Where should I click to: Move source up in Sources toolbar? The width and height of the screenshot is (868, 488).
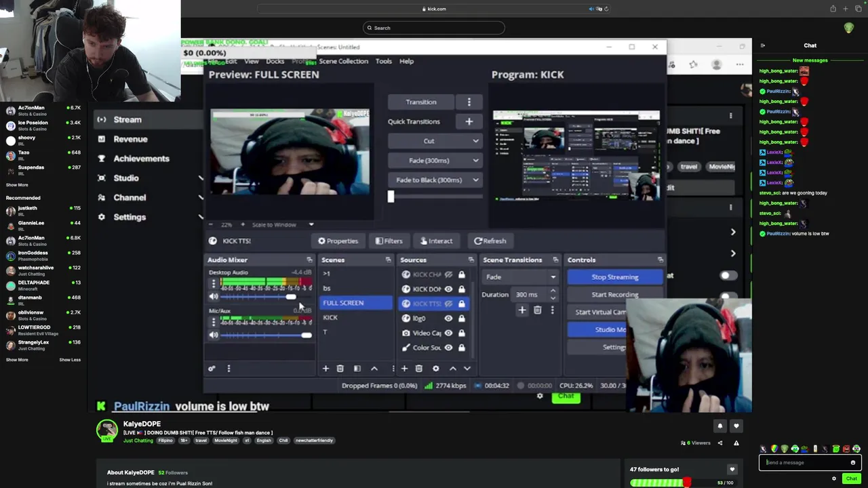(x=453, y=368)
